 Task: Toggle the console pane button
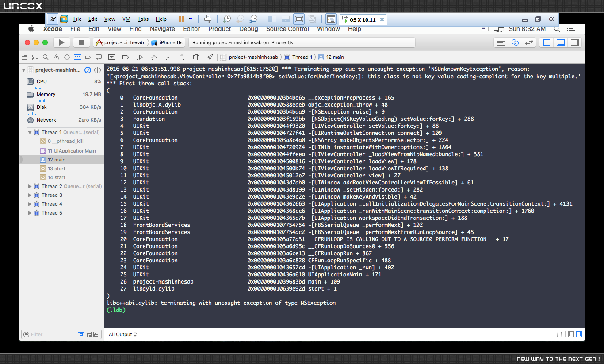[579, 334]
